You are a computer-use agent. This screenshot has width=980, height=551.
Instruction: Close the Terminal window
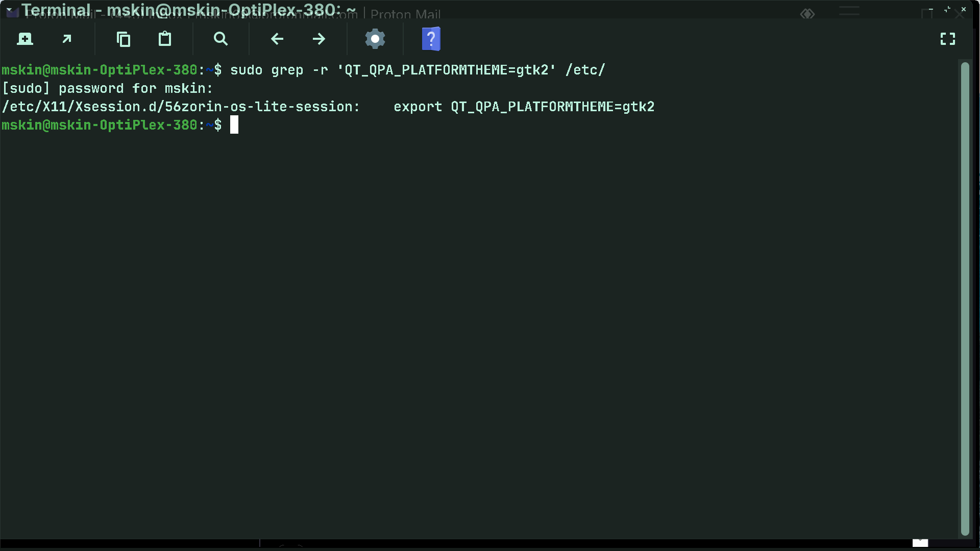pyautogui.click(x=964, y=9)
